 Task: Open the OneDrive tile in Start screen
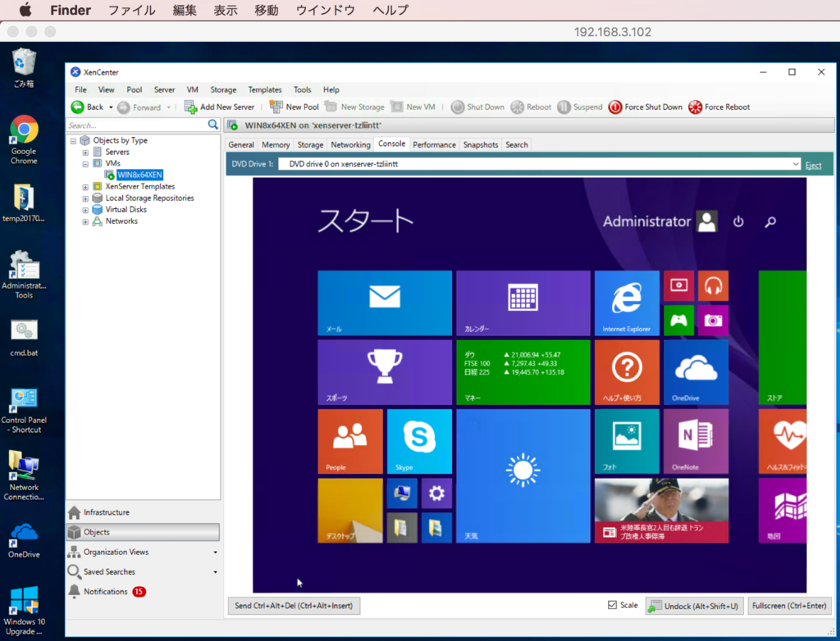pos(696,372)
